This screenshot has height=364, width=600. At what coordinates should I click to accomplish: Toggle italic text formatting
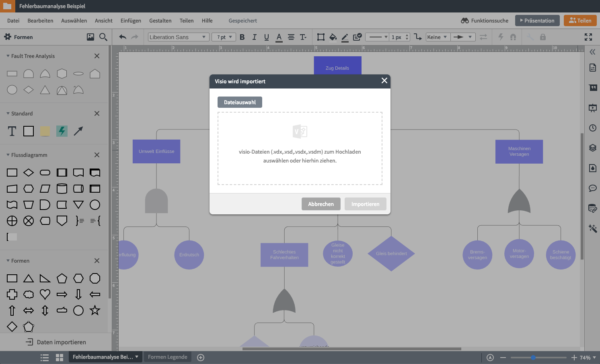[x=254, y=37]
